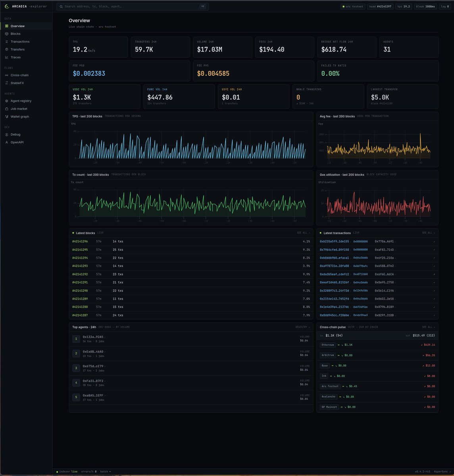Click the green live dot beside Latest blocks
This screenshot has width=454, height=476.
click(x=73, y=233)
